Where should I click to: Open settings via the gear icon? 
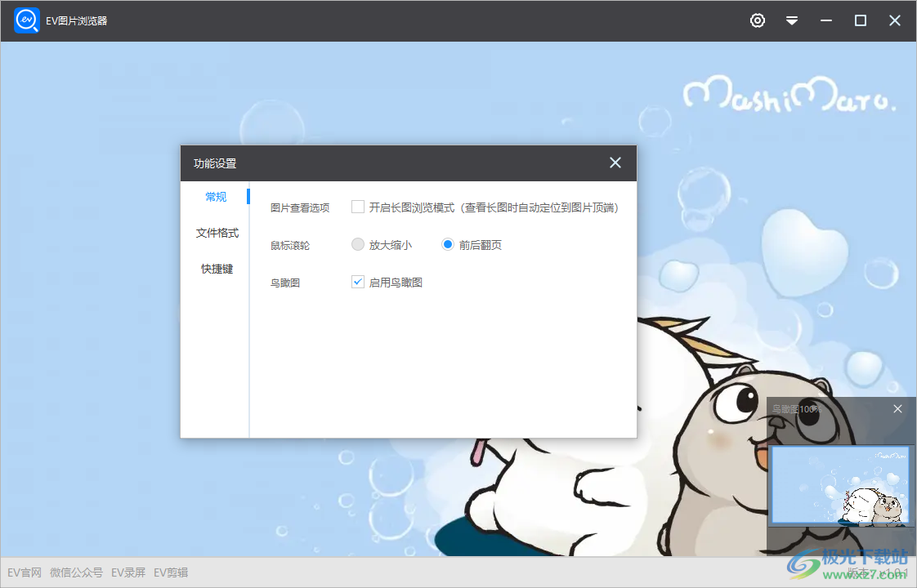[758, 20]
